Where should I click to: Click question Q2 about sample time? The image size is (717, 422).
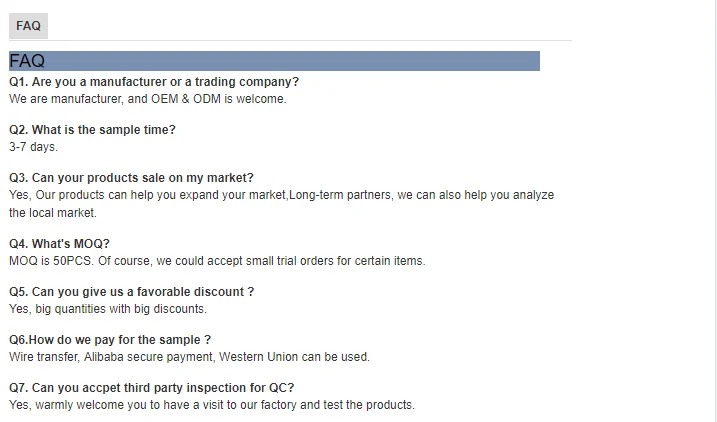[x=92, y=130]
